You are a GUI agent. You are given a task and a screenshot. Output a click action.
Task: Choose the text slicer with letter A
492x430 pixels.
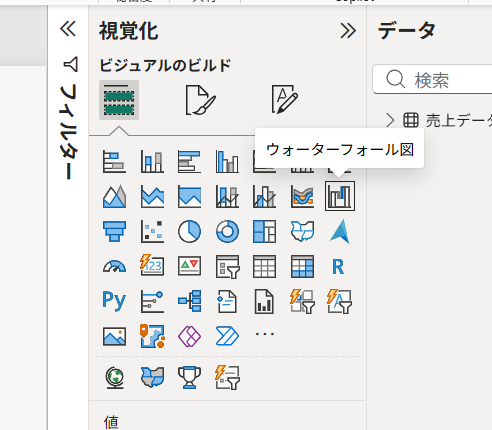pos(340,301)
